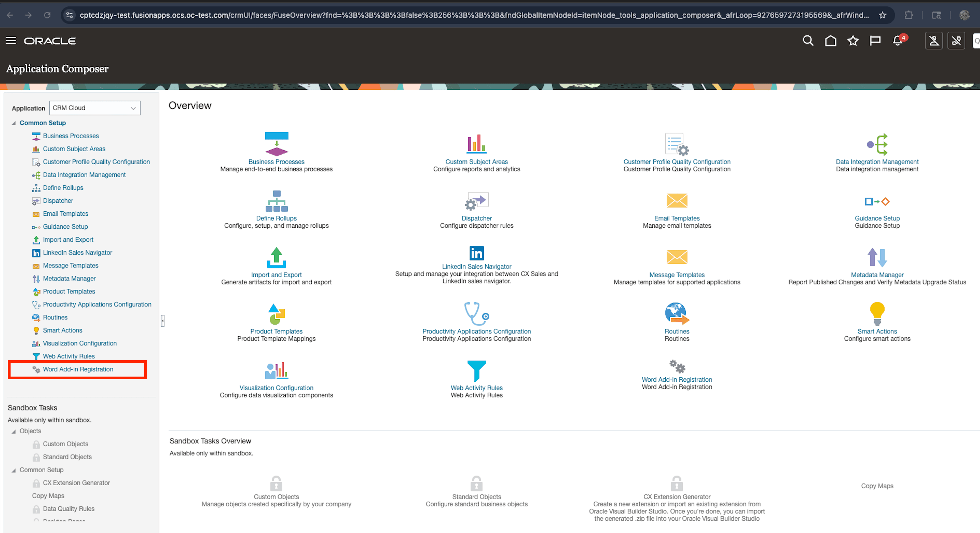The width and height of the screenshot is (980, 533).
Task: Open Word Add-in Registration from sidebar
Action: pos(78,369)
